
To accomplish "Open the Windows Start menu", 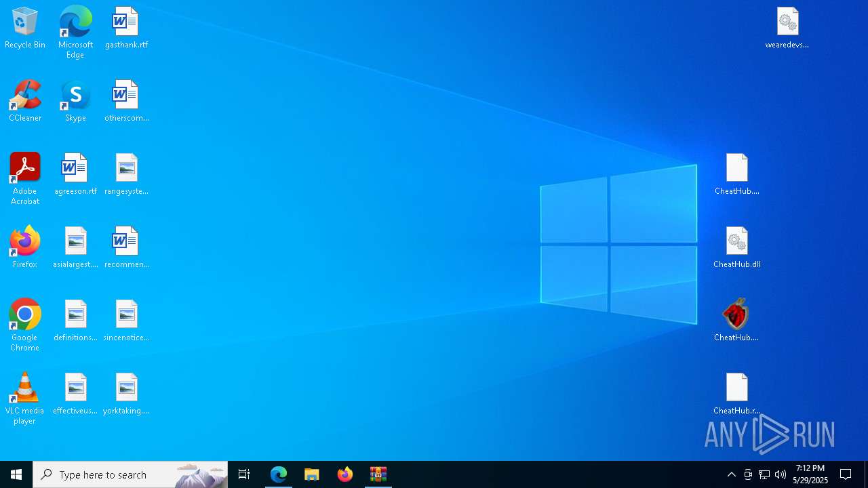I will pyautogui.click(x=16, y=474).
